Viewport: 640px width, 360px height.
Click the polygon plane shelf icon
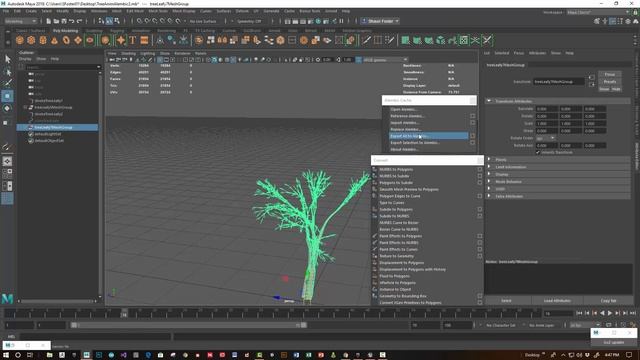pos(78,40)
